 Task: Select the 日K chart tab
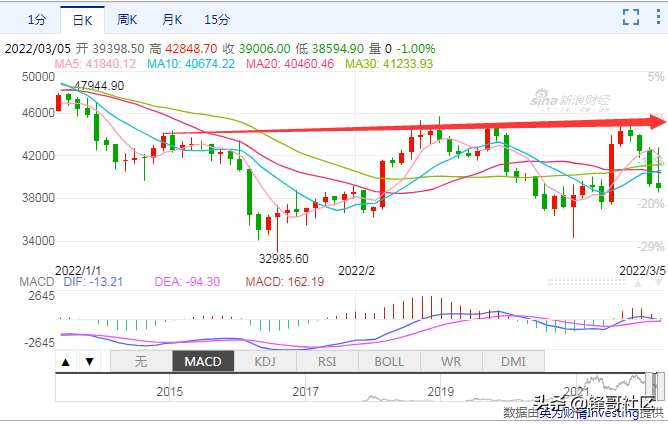pos(83,20)
